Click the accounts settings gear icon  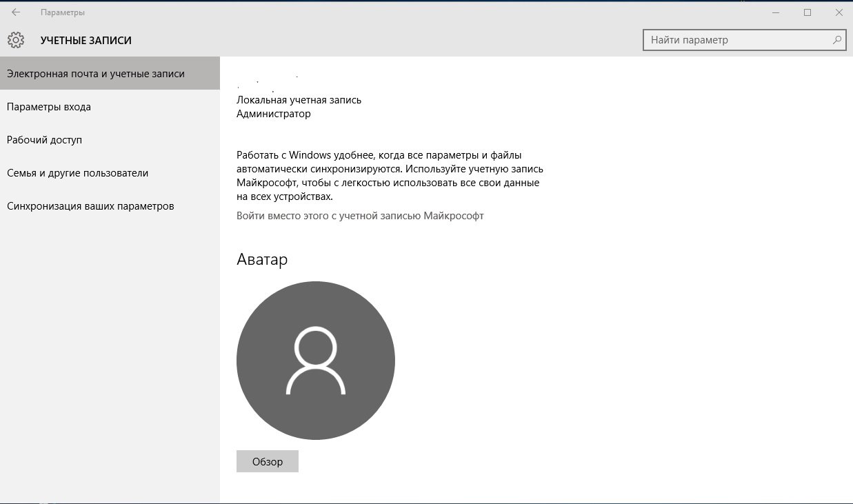(x=16, y=40)
